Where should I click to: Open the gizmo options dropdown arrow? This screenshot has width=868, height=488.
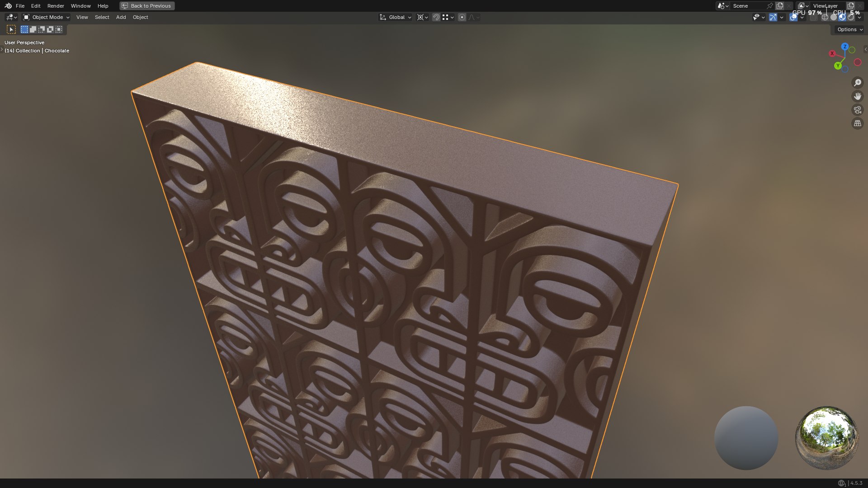coord(782,17)
